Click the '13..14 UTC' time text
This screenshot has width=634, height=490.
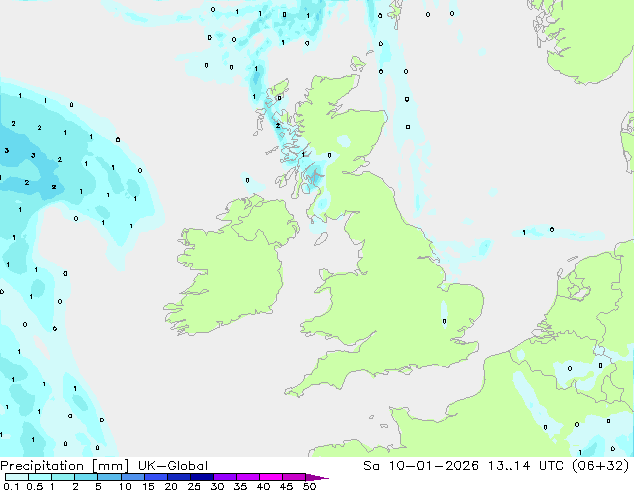[526, 466]
